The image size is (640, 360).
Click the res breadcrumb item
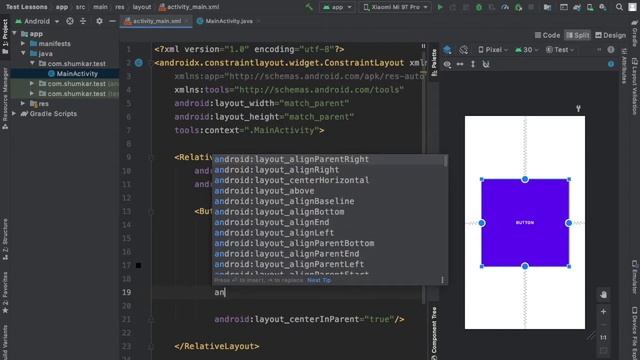point(120,7)
